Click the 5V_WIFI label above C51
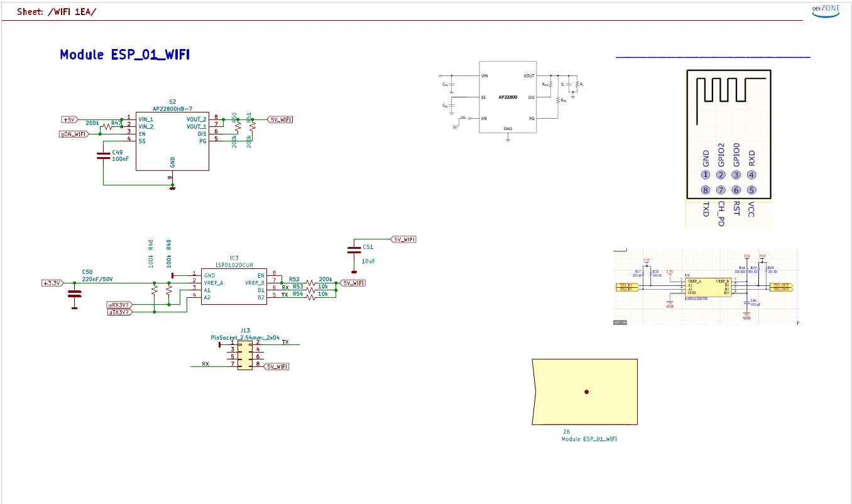Viewport: 852px width, 504px height. coord(403,239)
